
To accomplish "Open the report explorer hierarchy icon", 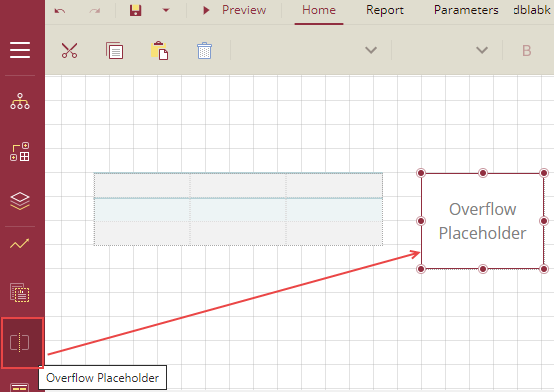I will pyautogui.click(x=20, y=101).
